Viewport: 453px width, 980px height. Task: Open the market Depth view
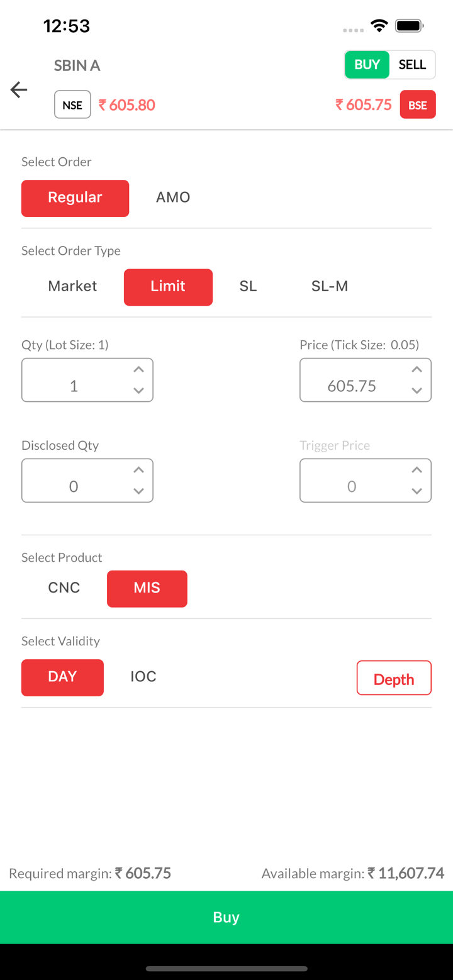(x=394, y=678)
